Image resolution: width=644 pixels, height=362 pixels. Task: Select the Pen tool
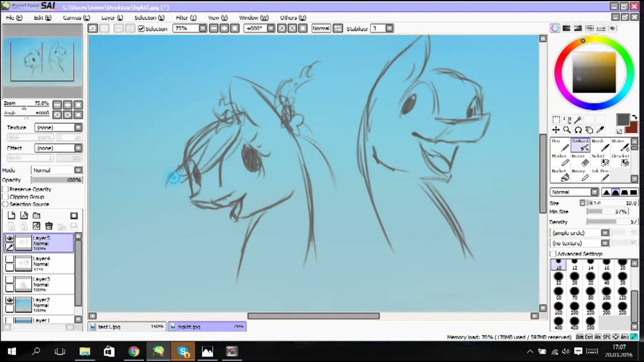(x=560, y=145)
